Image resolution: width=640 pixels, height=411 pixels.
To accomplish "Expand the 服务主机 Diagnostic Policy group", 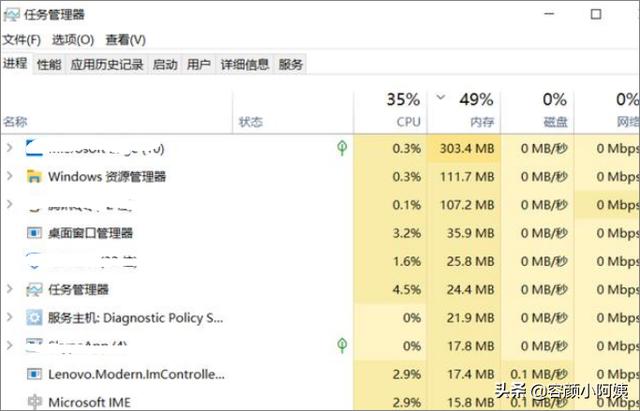I will click(x=10, y=318).
